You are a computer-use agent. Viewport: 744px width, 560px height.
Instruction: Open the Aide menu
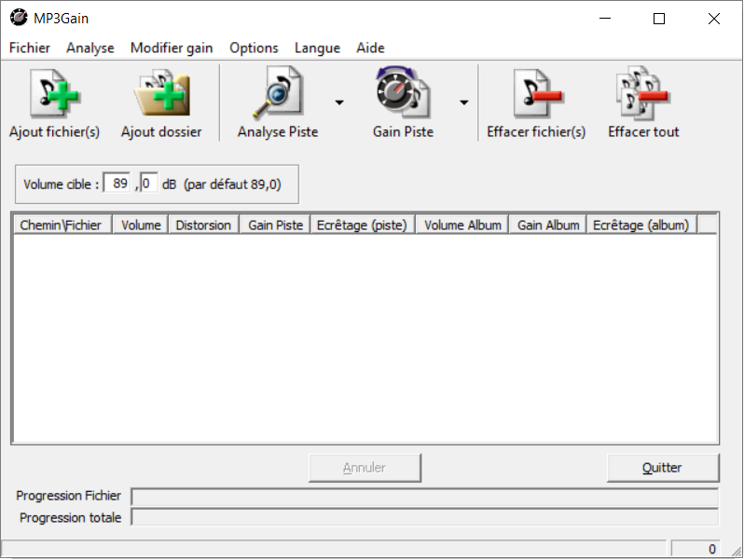(370, 48)
